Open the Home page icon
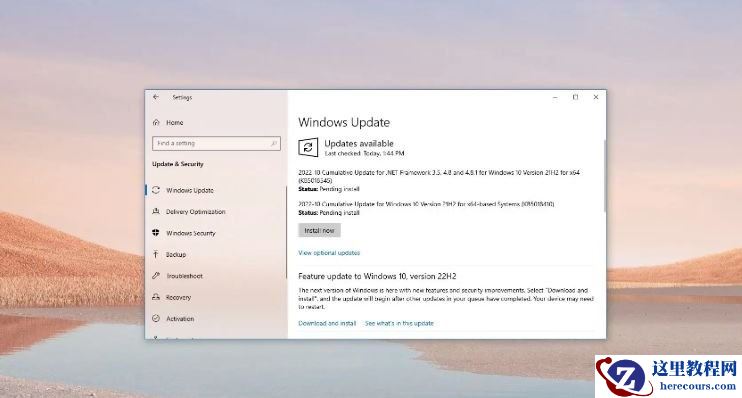742x398 pixels. click(156, 123)
